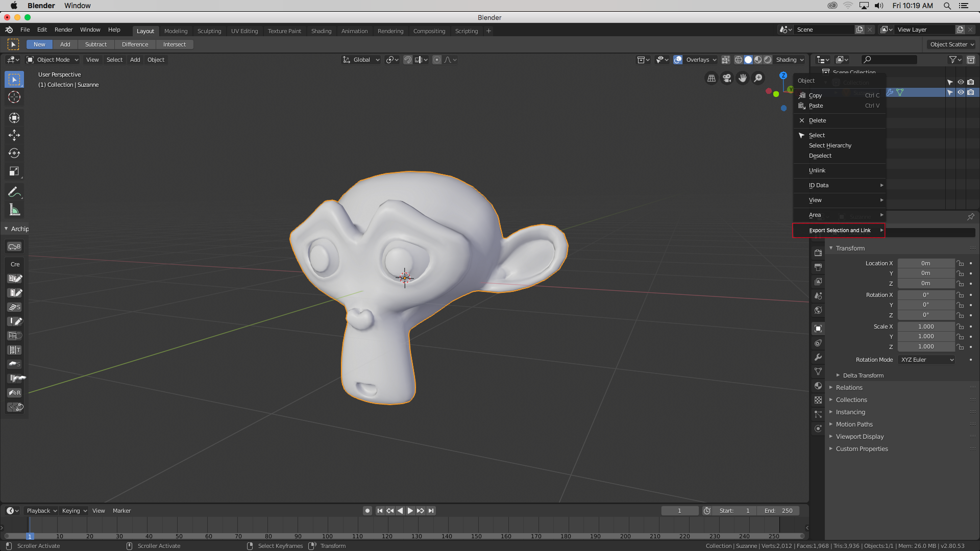Open the Render menu
Viewport: 980px width, 551px height.
[63, 30]
